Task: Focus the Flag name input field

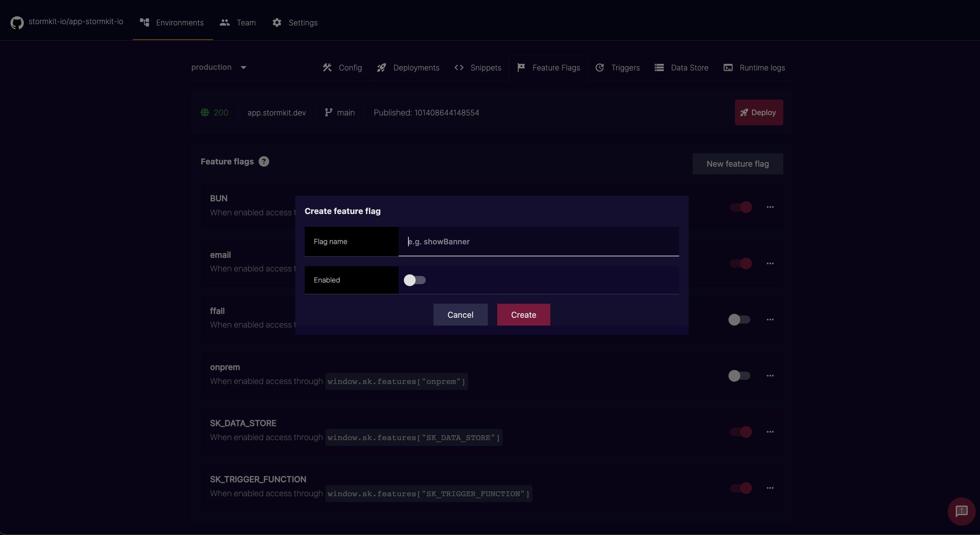Action: click(538, 242)
